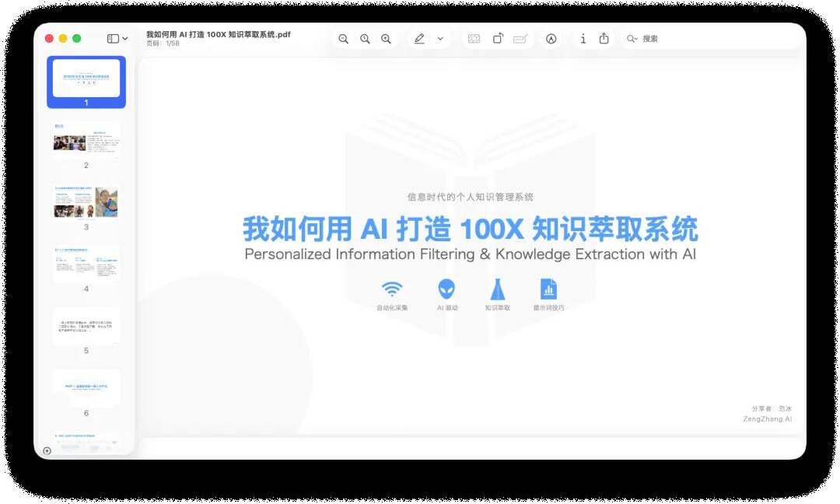Open the form filling toolbar

pyautogui.click(x=520, y=39)
